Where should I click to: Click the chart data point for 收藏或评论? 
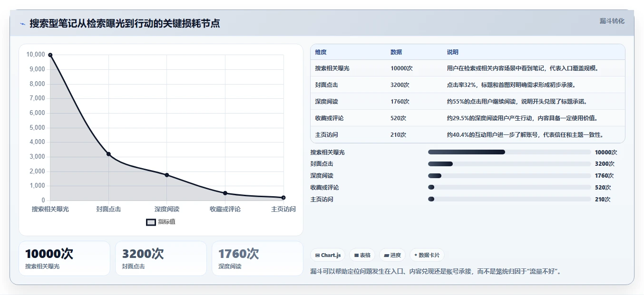225,193
